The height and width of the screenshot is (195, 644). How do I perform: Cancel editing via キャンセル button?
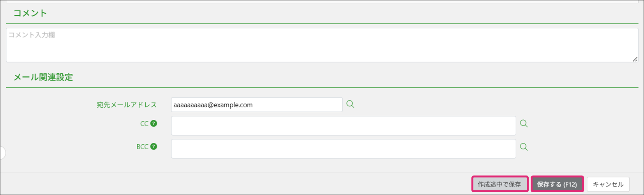point(608,184)
